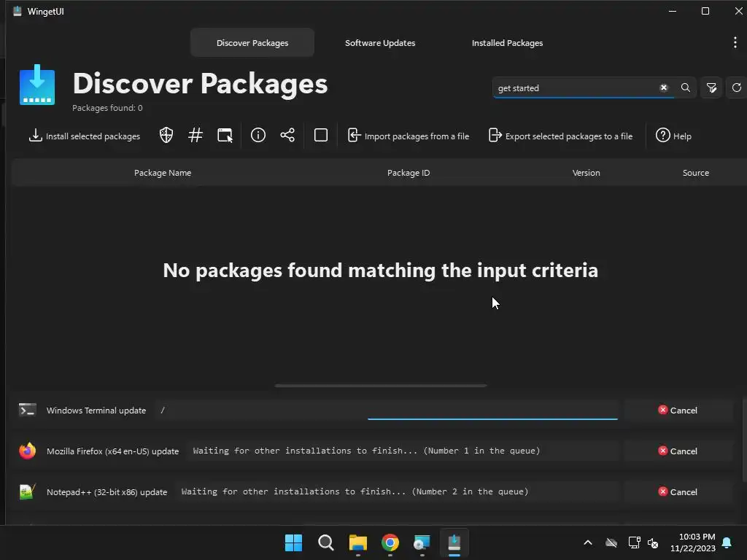Click the WingetUI taskbar icon

454,542
